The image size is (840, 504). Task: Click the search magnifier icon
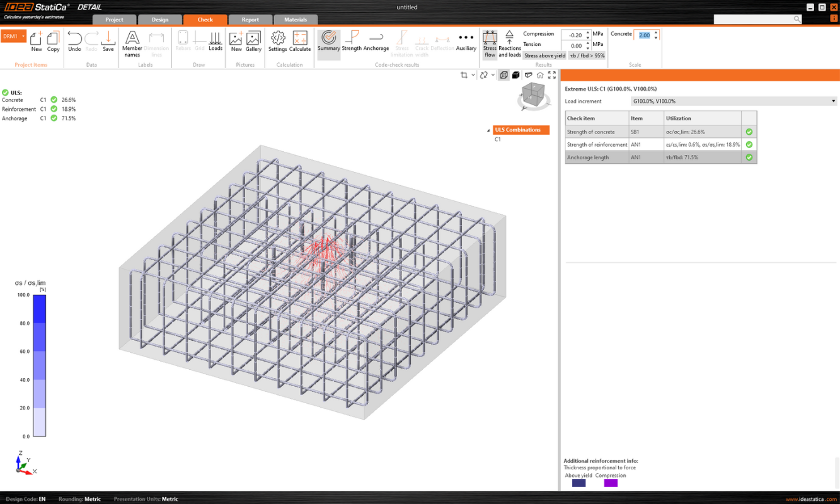(797, 20)
